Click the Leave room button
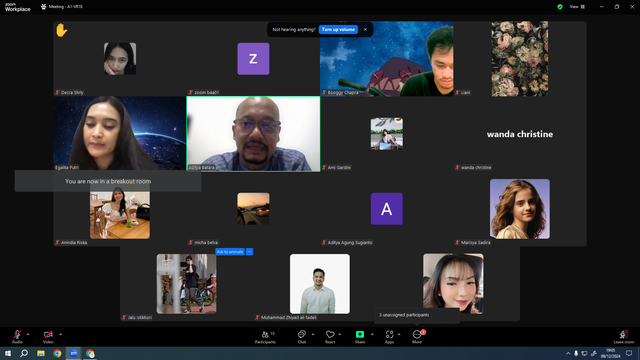 click(624, 337)
